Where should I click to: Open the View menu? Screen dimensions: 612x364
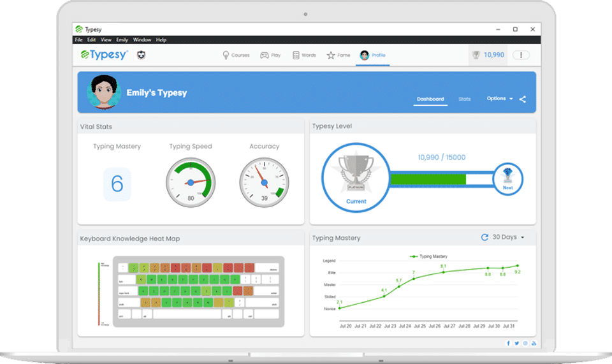click(106, 40)
